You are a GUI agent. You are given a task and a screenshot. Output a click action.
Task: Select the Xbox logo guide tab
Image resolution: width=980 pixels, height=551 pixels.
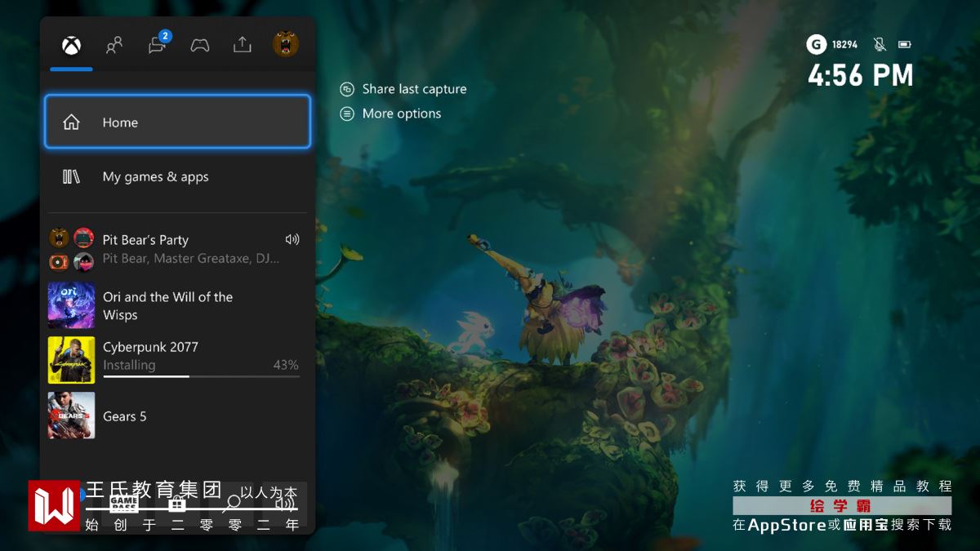point(71,45)
